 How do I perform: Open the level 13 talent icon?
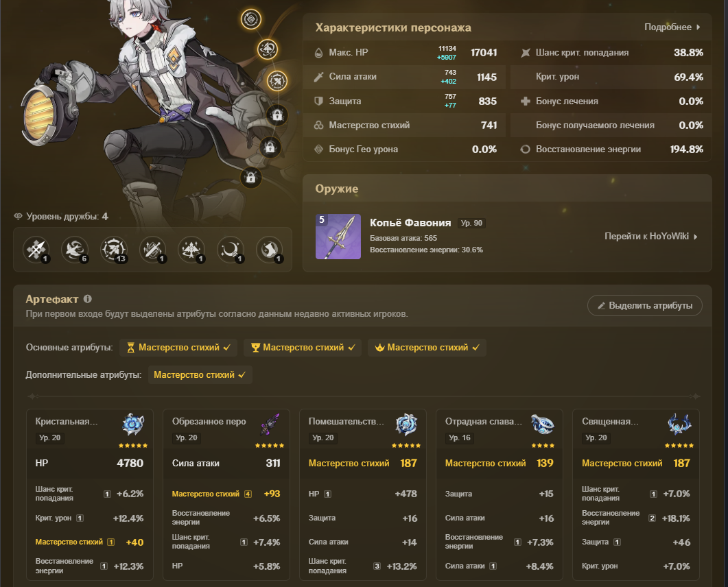point(114,250)
